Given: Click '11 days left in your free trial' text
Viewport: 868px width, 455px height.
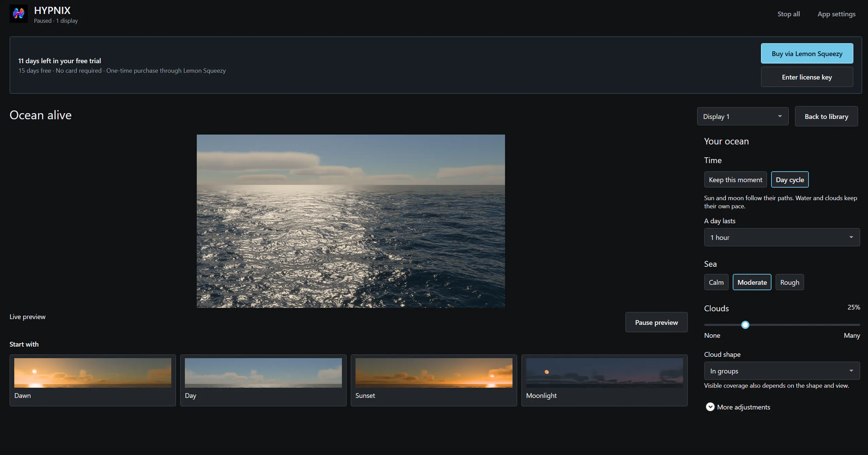Looking at the screenshot, I should [x=59, y=61].
